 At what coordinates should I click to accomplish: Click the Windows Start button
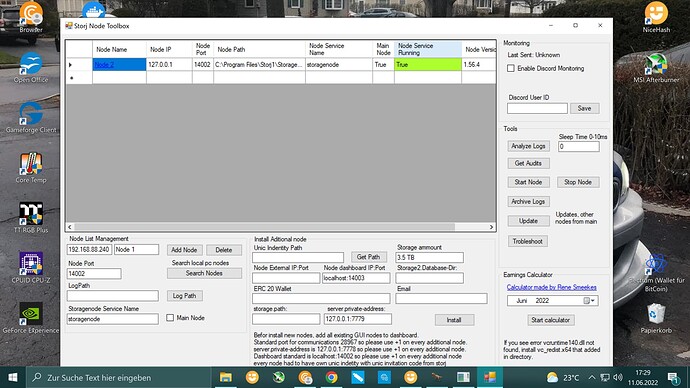[x=13, y=377]
